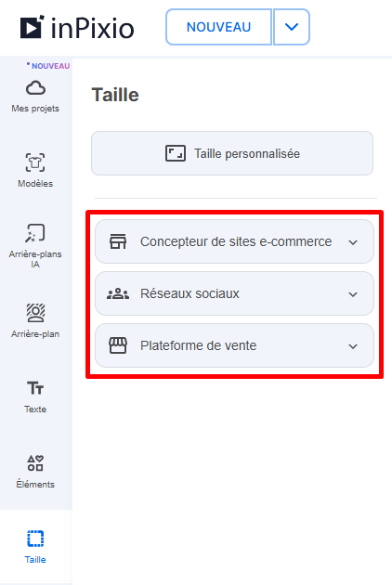Select the Modèles t-shirt icon
The image size is (392, 585).
coord(35,162)
